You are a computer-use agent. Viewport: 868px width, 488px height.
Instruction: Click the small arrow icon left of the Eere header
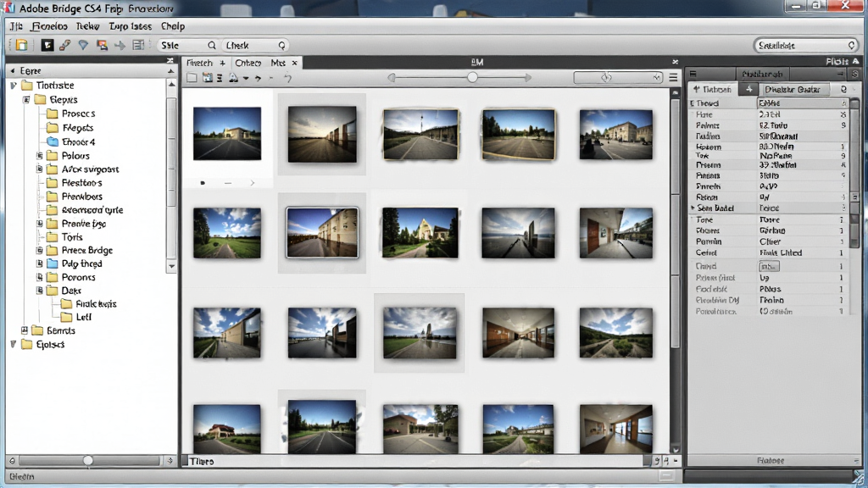[x=12, y=71]
